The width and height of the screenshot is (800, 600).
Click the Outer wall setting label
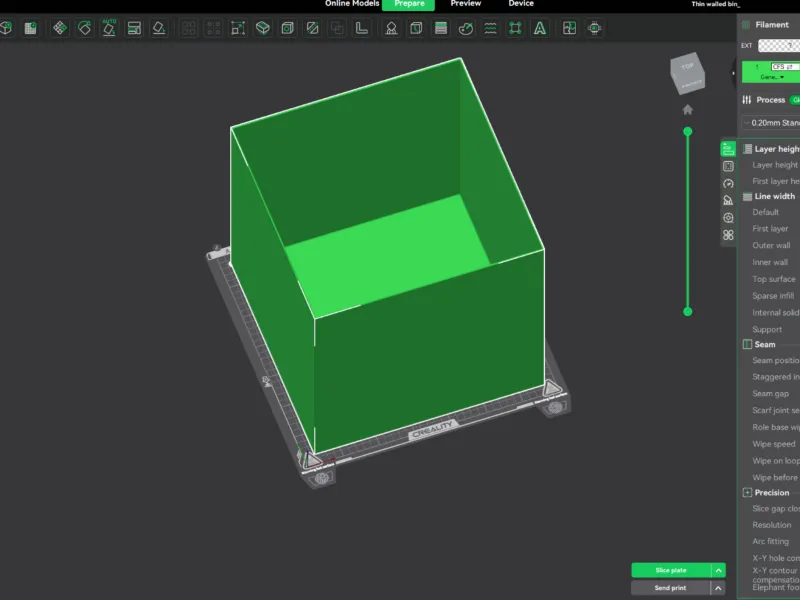coord(771,245)
